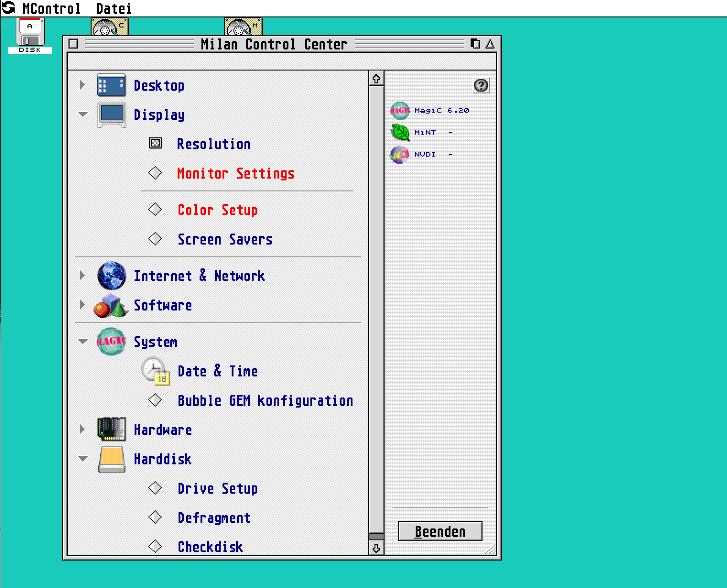Click the Milan Control Center title bar
This screenshot has height=588, width=727.
(274, 44)
